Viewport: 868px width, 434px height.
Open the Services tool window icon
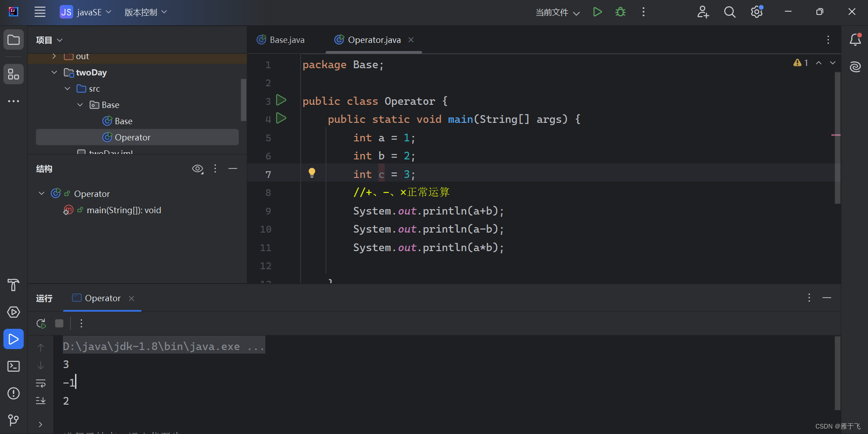[x=14, y=312]
